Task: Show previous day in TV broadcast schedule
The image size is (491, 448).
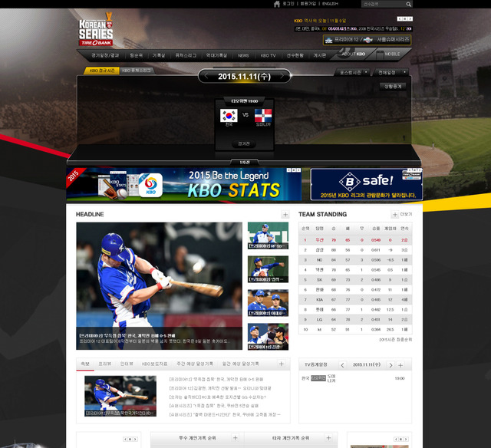Action: 342,365
